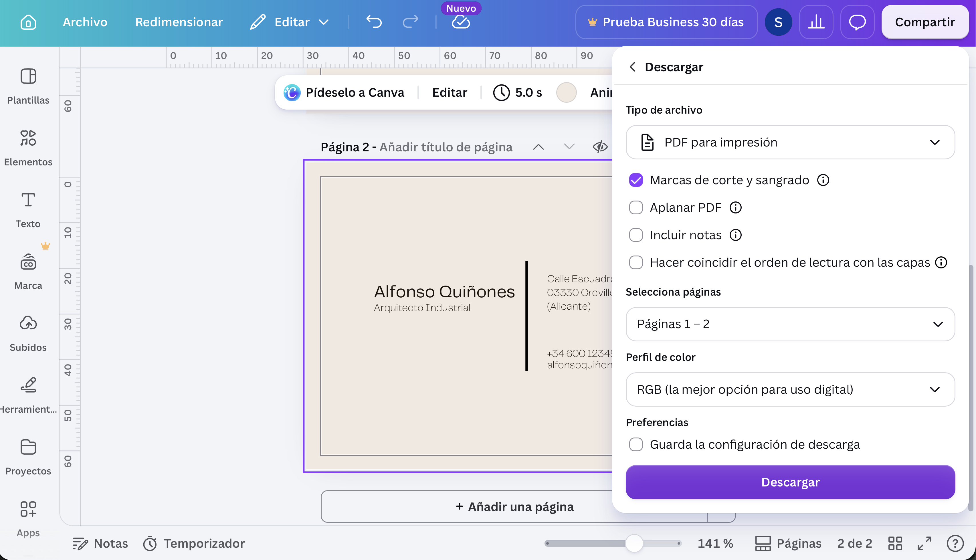
Task: Click the Descargar download button
Action: [790, 482]
